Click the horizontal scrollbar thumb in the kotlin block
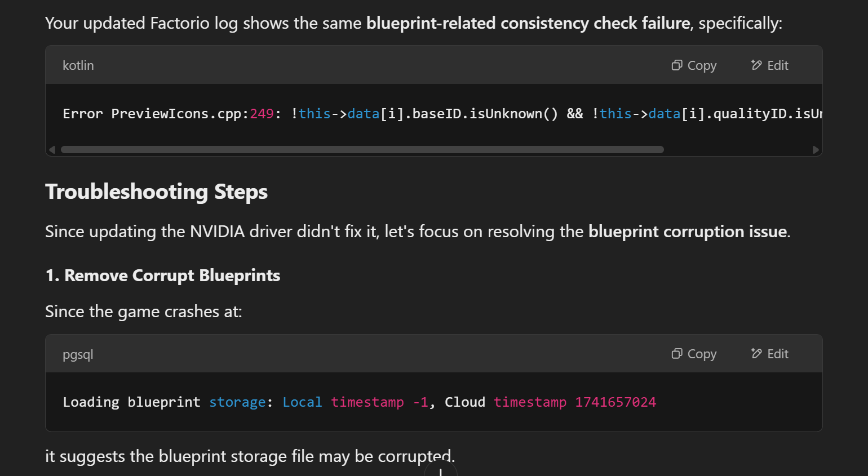The height and width of the screenshot is (476, 868). [362, 150]
